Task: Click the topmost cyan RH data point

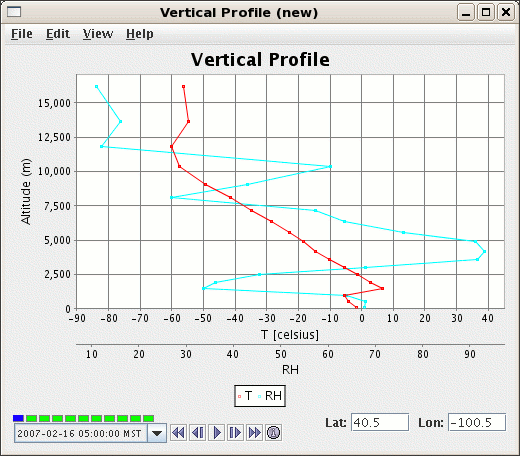Action: tap(97, 87)
